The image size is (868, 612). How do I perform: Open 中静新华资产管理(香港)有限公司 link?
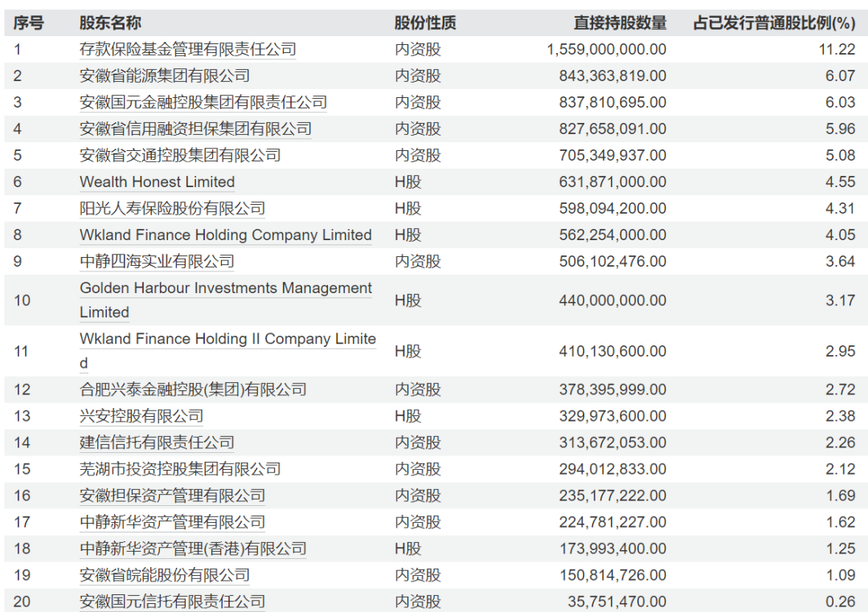193,549
